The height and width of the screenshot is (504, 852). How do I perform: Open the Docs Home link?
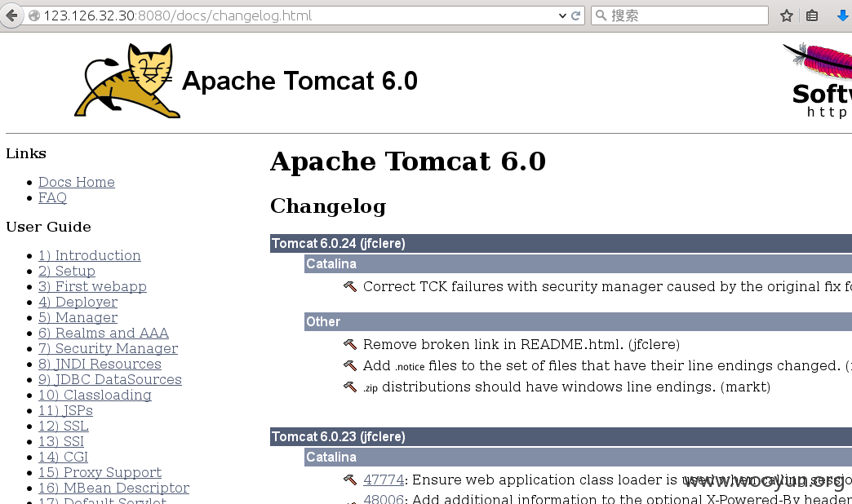pos(77,182)
